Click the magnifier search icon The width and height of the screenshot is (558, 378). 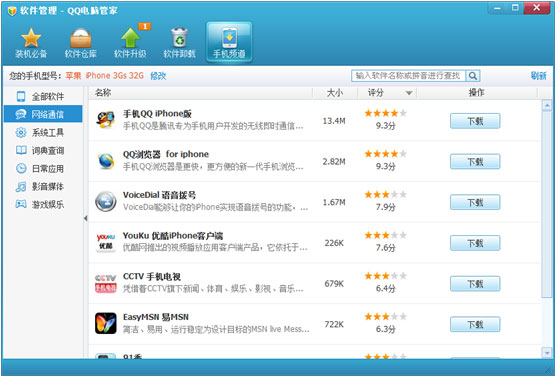point(473,76)
